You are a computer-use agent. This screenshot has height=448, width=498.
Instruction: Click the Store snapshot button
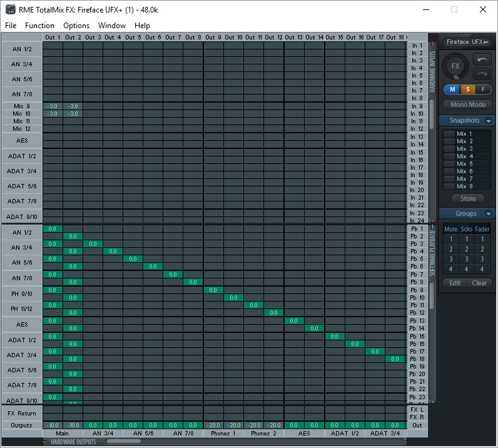[467, 198]
